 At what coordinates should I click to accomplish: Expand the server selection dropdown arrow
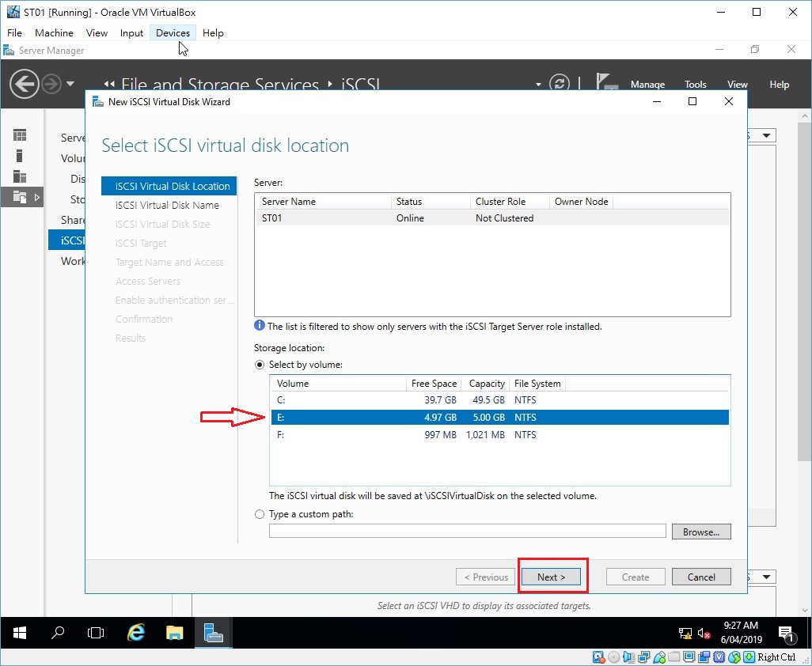click(x=538, y=83)
